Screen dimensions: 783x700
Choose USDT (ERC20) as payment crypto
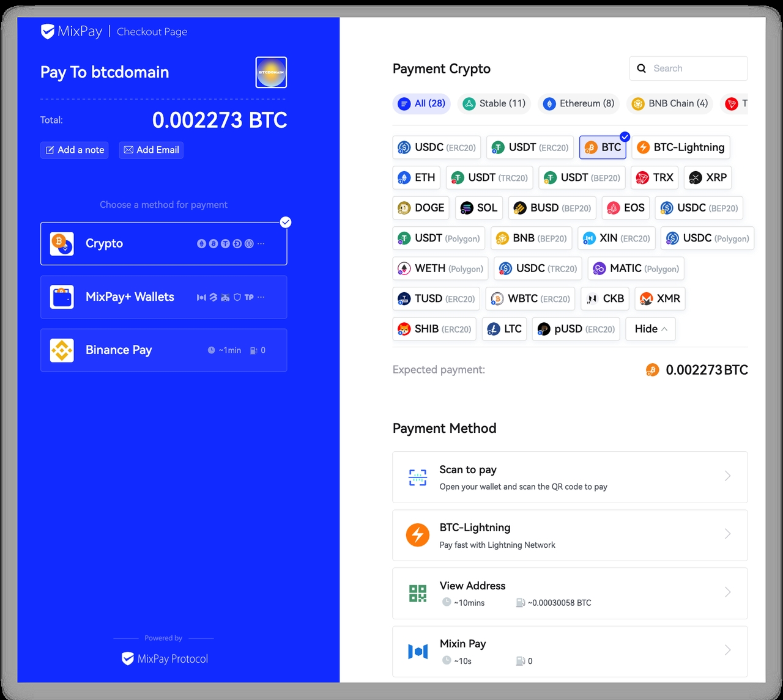530,147
